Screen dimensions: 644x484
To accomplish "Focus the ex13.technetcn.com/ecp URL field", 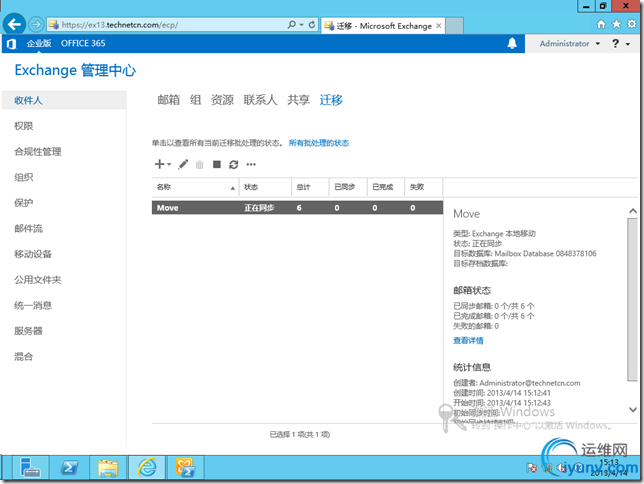I will pos(166,25).
